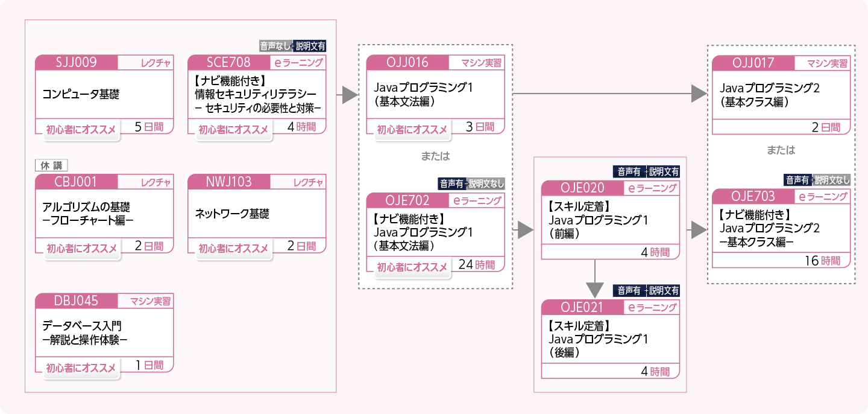Click 音声有・説明文なし badge above OJE702
Viewport: 868px width, 414px height.
pos(471,183)
